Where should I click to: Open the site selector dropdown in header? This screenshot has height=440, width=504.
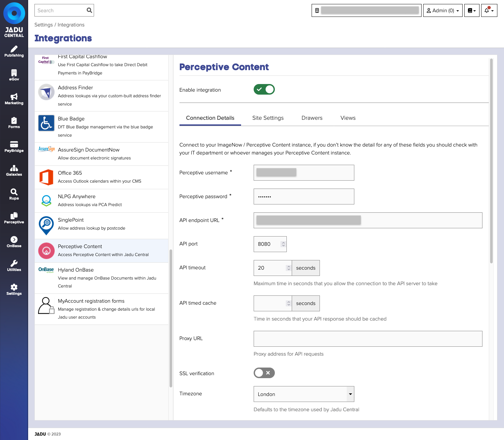[366, 10]
